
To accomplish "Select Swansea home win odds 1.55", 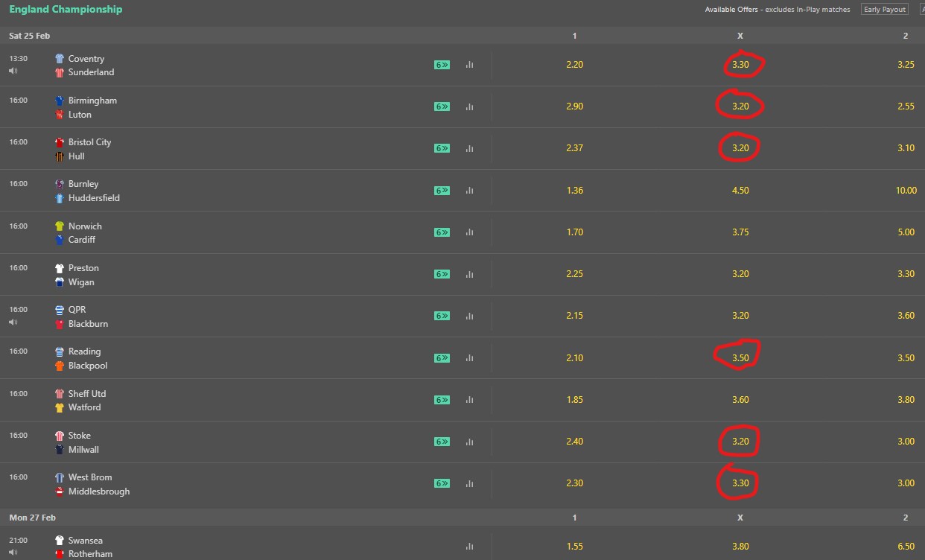I will [574, 547].
